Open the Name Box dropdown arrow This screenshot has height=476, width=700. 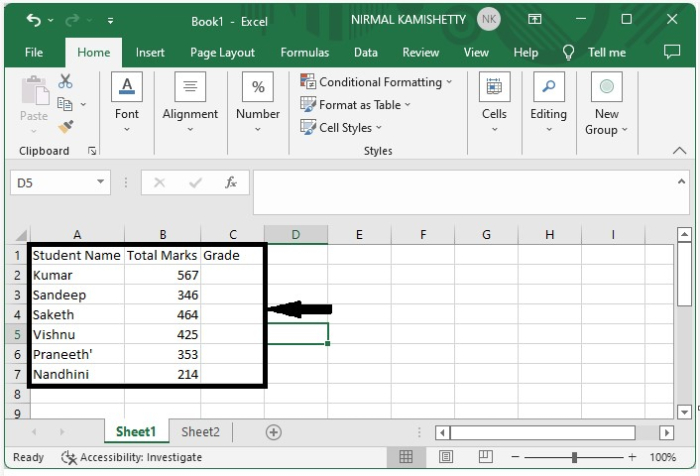pyautogui.click(x=101, y=182)
